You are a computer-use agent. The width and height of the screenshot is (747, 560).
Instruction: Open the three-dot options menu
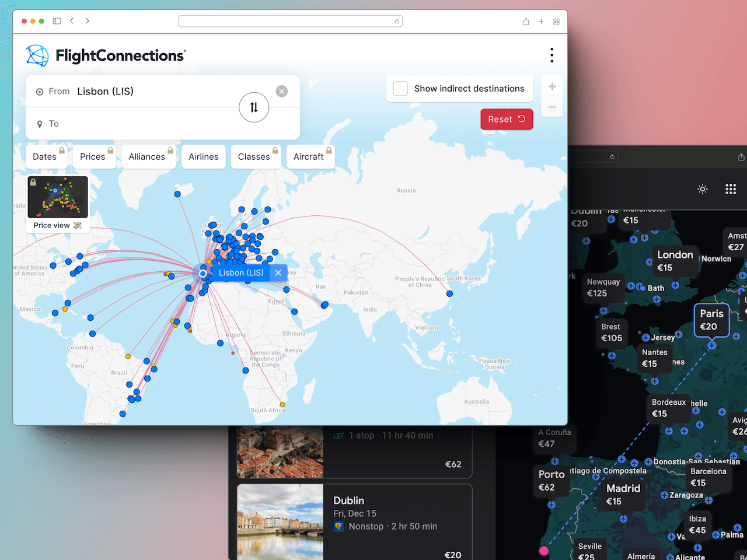pos(551,55)
